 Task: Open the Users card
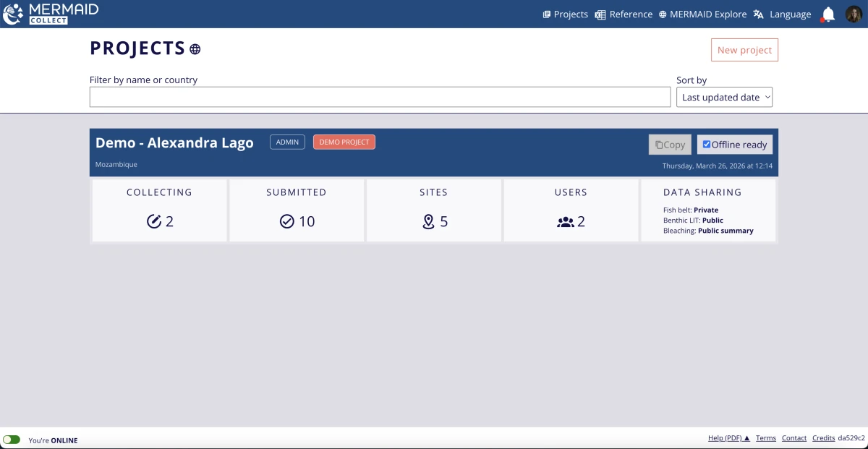click(x=571, y=210)
